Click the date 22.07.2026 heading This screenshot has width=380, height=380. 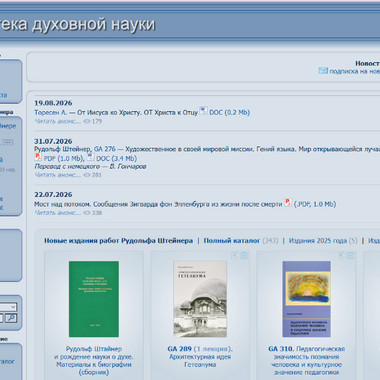53,195
